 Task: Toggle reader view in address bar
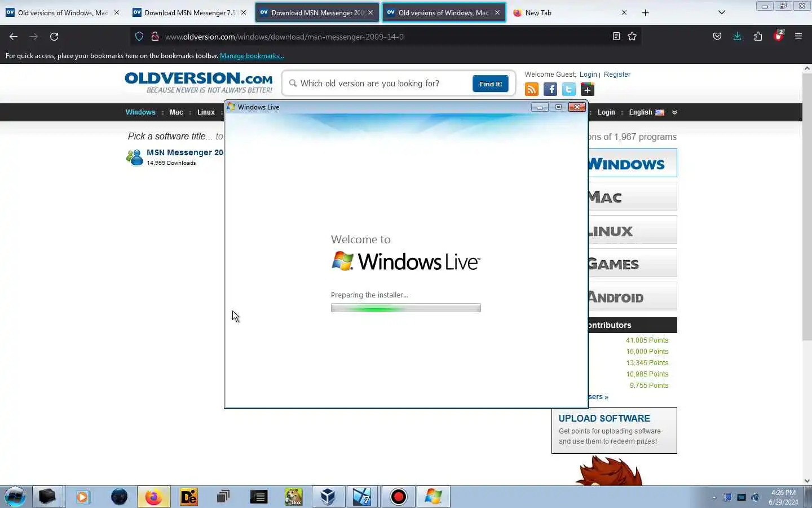[616, 37]
